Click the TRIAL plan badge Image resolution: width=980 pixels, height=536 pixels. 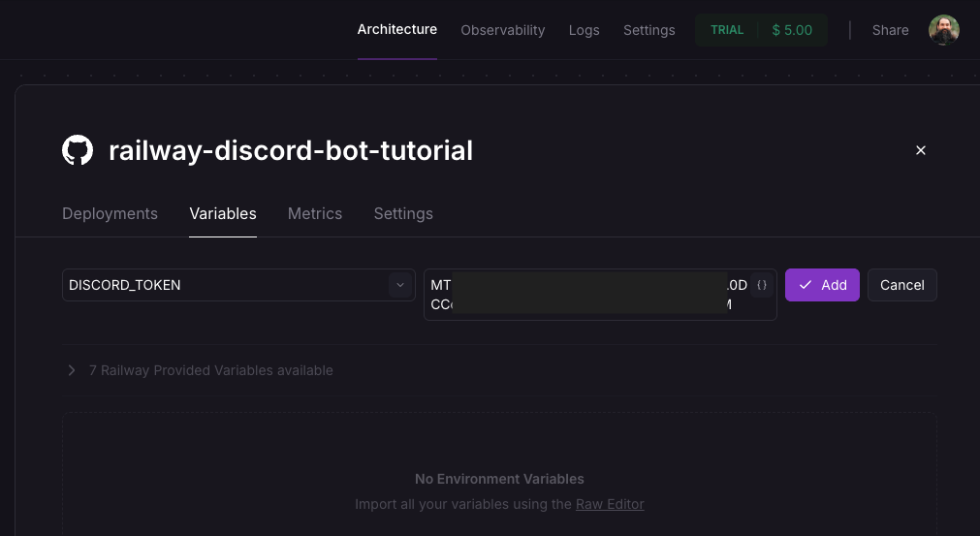point(727,30)
